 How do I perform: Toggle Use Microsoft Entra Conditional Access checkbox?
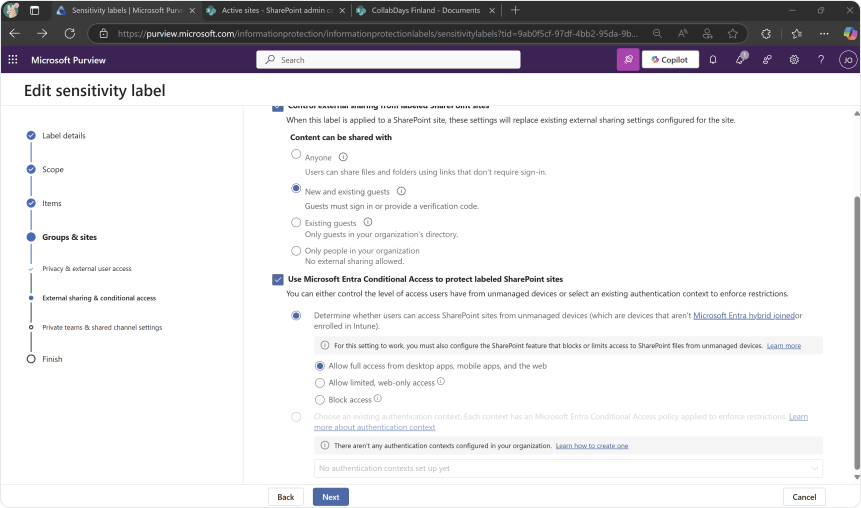pos(278,280)
